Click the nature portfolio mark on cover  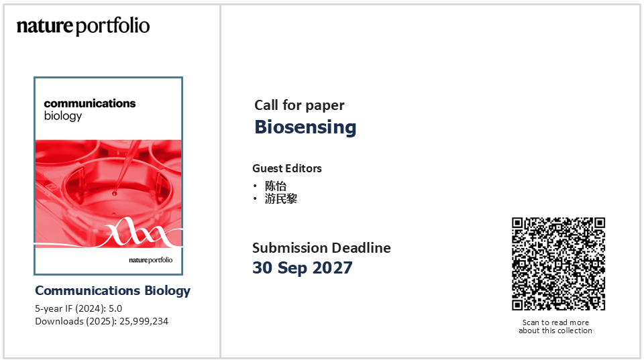[x=150, y=260]
